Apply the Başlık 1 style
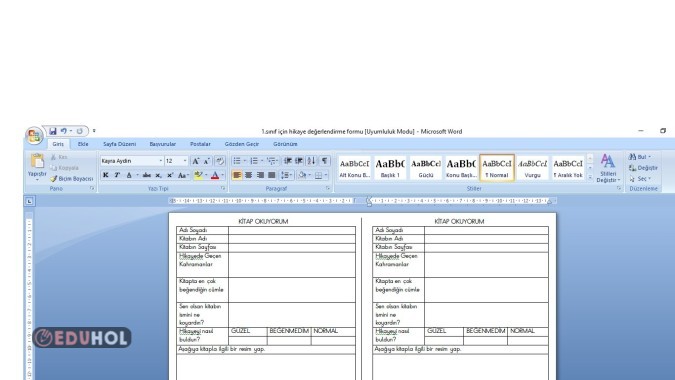Image resolution: width=675 pixels, height=380 pixels. click(390, 168)
